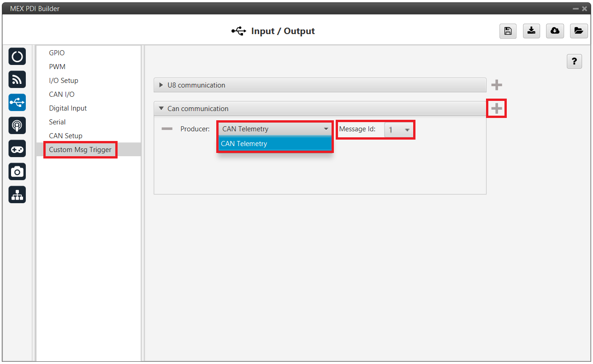Open the Producer dropdown

click(275, 129)
